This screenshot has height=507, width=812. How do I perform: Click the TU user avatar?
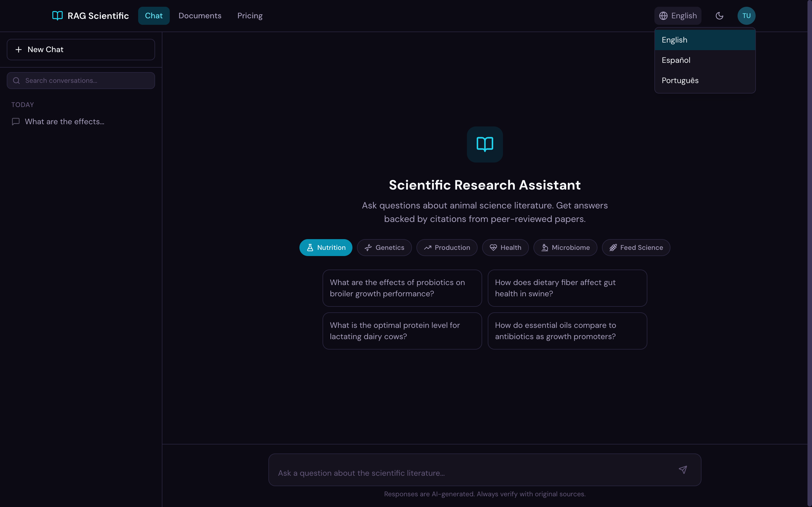(x=746, y=15)
